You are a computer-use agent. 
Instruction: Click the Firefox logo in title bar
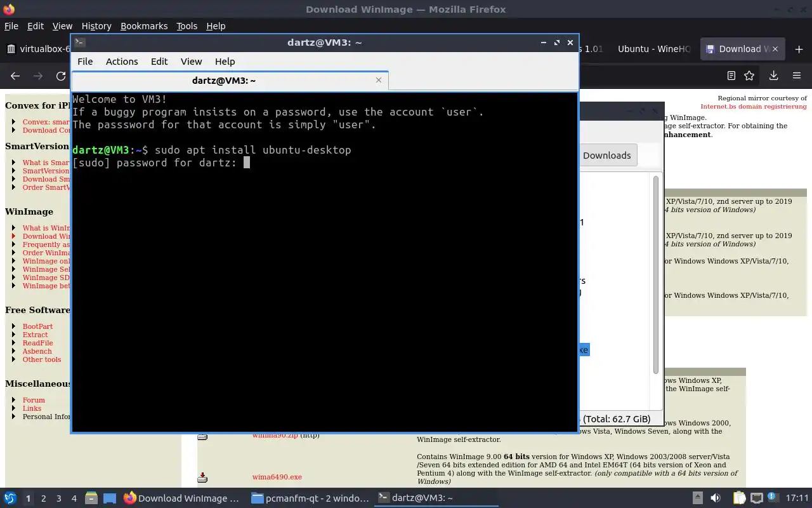tap(8, 9)
